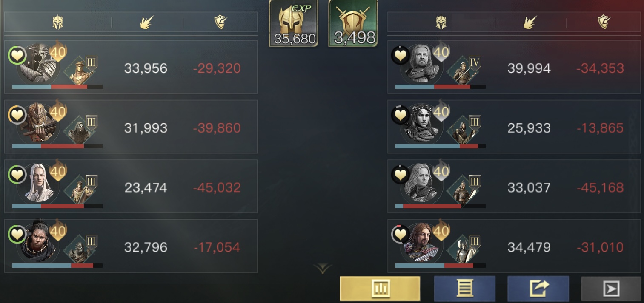
Task: Click the battle log list button
Action: [464, 289]
